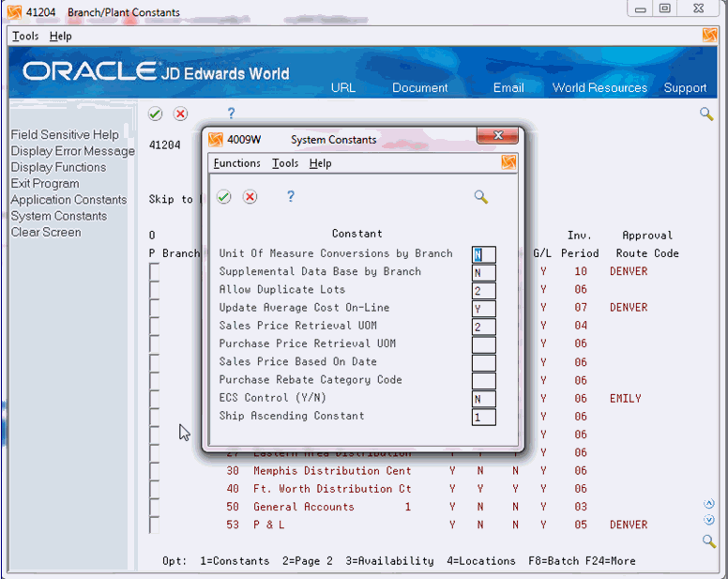Click the red X cancel icon in the System Constants dialog
728x579 pixels.
pyautogui.click(x=250, y=197)
